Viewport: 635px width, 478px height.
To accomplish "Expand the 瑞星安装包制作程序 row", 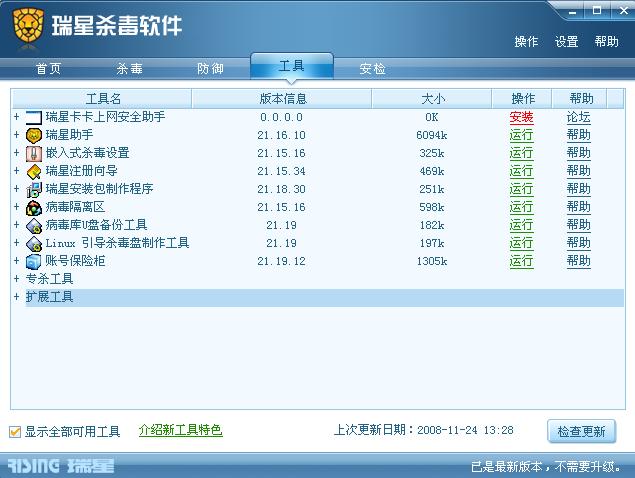I will (x=16, y=189).
